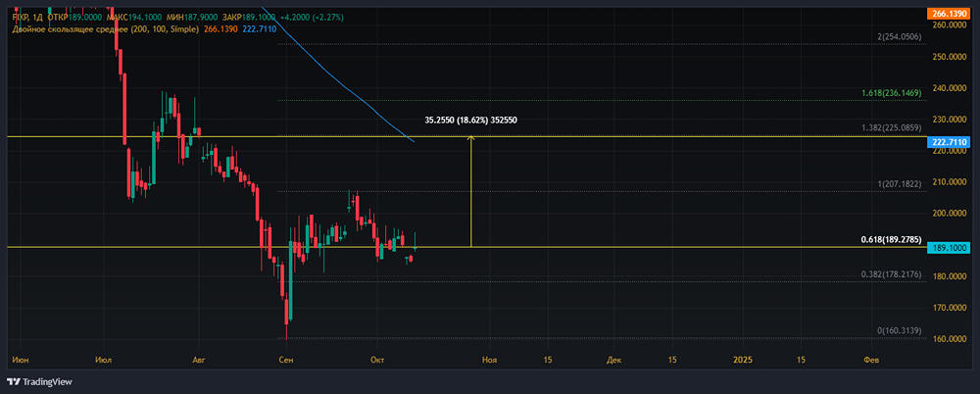
Task: Select the 1(207.1822) Fibonacci level label
Action: pyautogui.click(x=900, y=184)
